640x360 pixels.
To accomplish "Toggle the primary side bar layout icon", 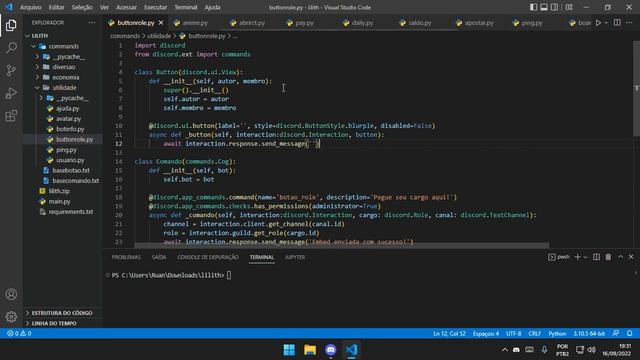I will pyautogui.click(x=533, y=7).
